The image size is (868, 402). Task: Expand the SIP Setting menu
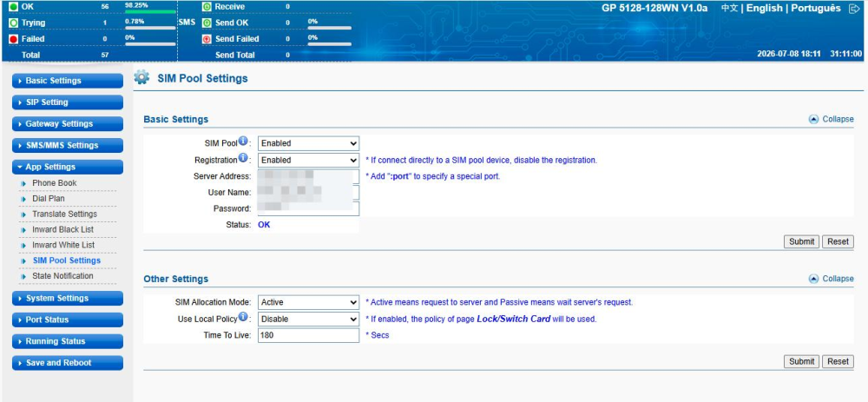click(68, 102)
